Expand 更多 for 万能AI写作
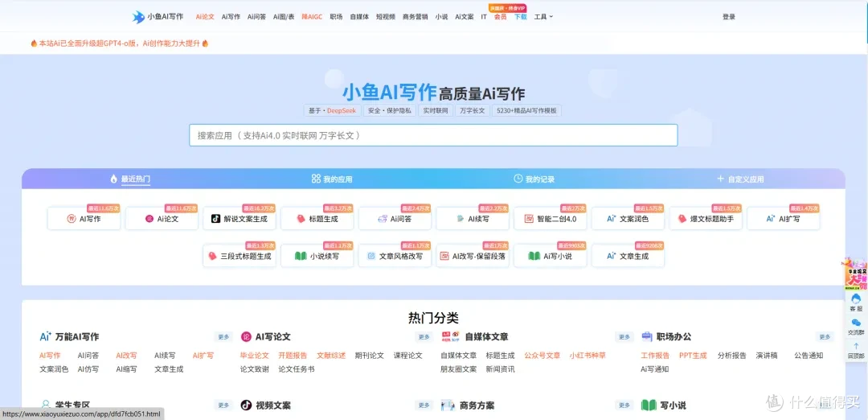The image size is (868, 420). click(x=223, y=337)
